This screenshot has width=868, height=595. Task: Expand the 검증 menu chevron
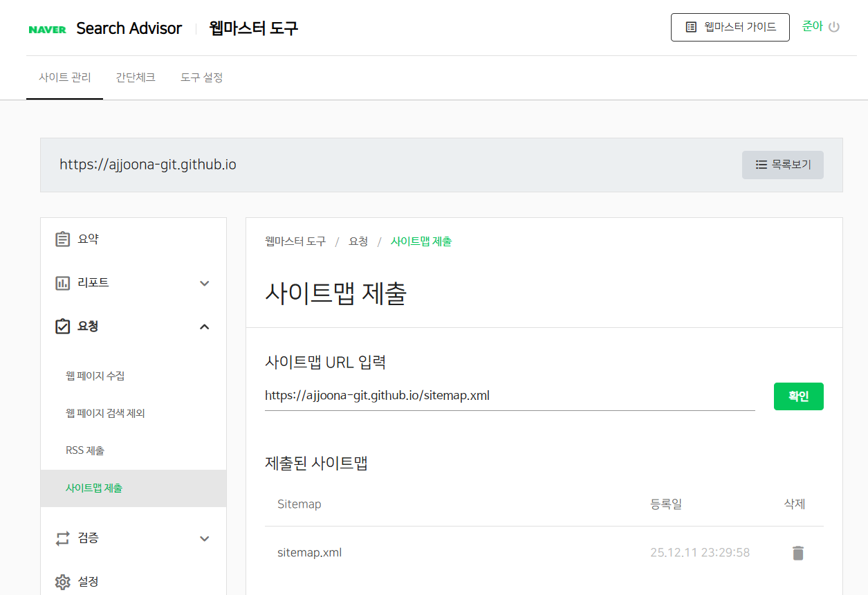coord(204,538)
